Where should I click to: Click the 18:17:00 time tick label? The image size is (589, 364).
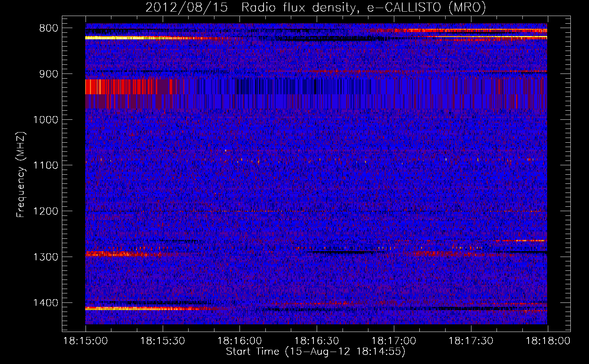pos(394,341)
